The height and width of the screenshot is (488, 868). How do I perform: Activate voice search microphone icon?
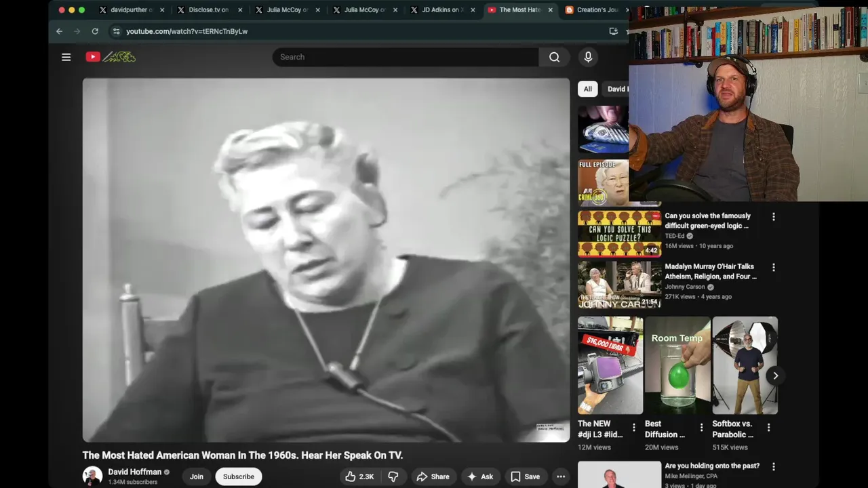588,57
